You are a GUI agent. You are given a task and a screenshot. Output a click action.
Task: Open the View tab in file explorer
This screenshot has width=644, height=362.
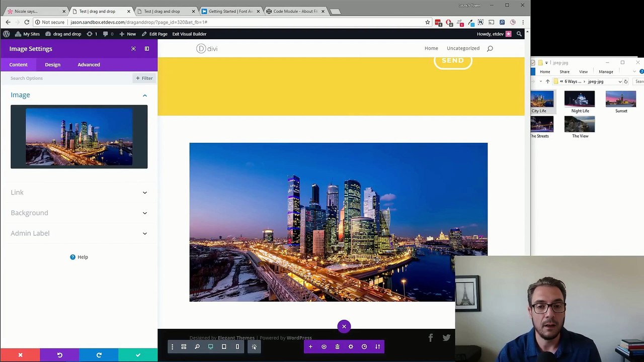pos(583,72)
